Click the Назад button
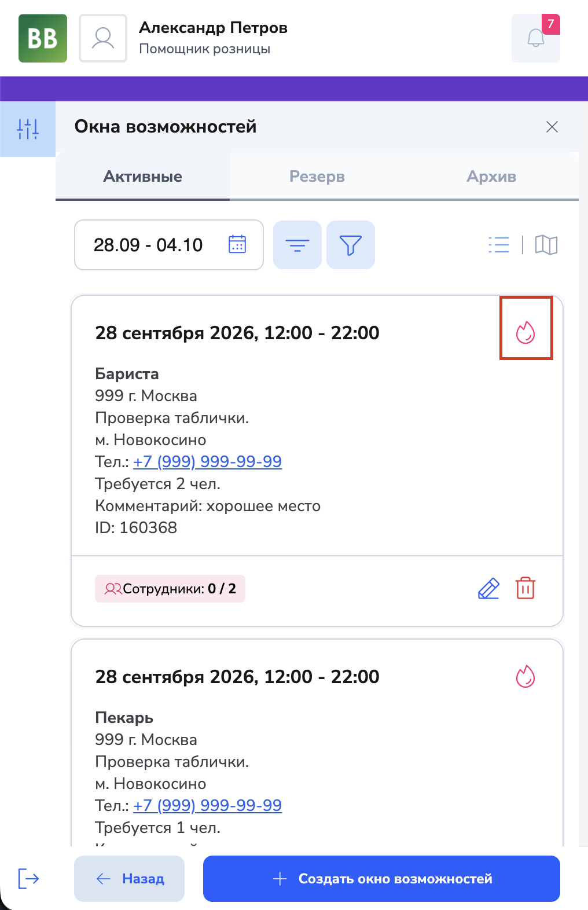Image resolution: width=588 pixels, height=910 pixels. click(x=129, y=879)
